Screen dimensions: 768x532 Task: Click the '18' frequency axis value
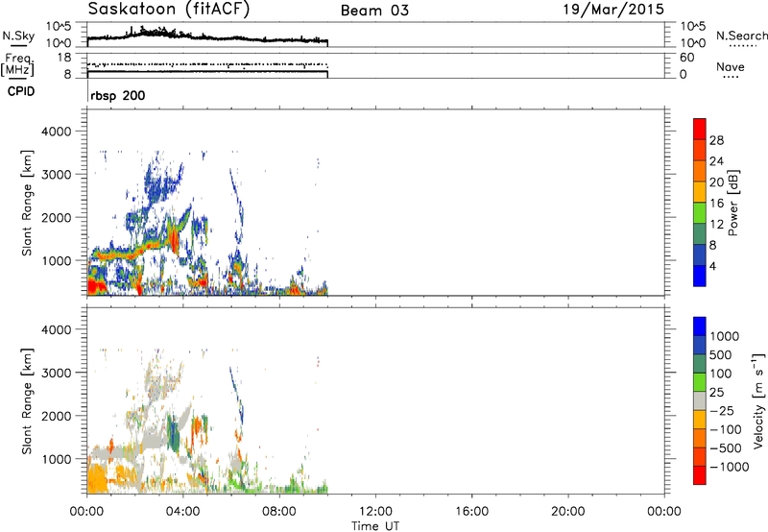64,58
